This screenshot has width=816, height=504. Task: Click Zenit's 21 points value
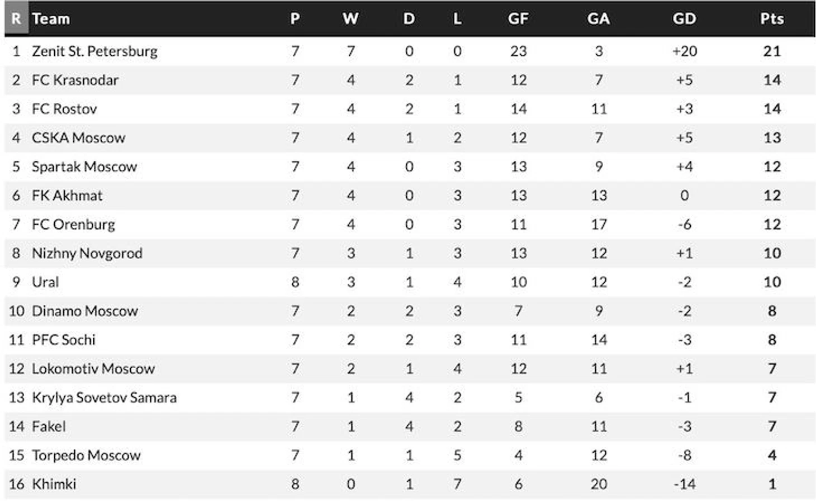pyautogui.click(x=772, y=51)
